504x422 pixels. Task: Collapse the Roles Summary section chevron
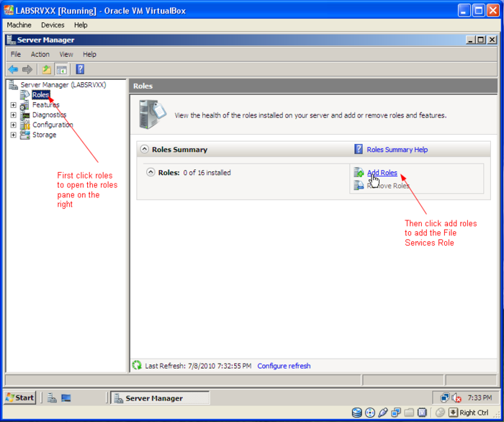(145, 150)
